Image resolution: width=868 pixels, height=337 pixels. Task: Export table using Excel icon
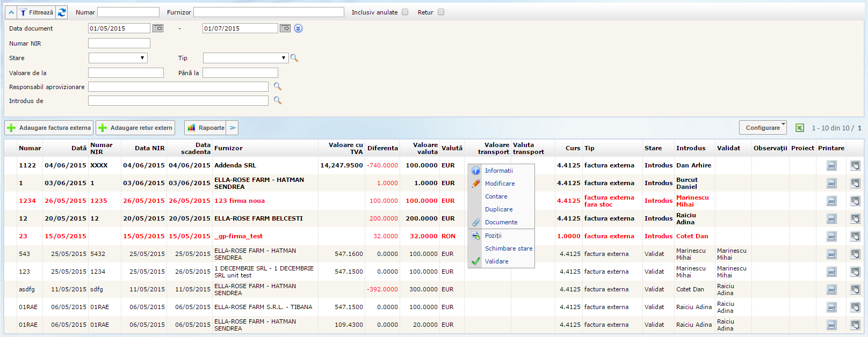tap(799, 128)
